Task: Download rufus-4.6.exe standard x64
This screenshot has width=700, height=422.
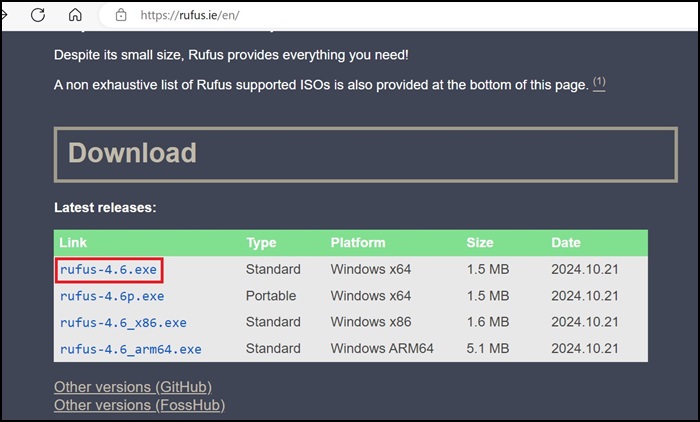Action: click(x=109, y=269)
